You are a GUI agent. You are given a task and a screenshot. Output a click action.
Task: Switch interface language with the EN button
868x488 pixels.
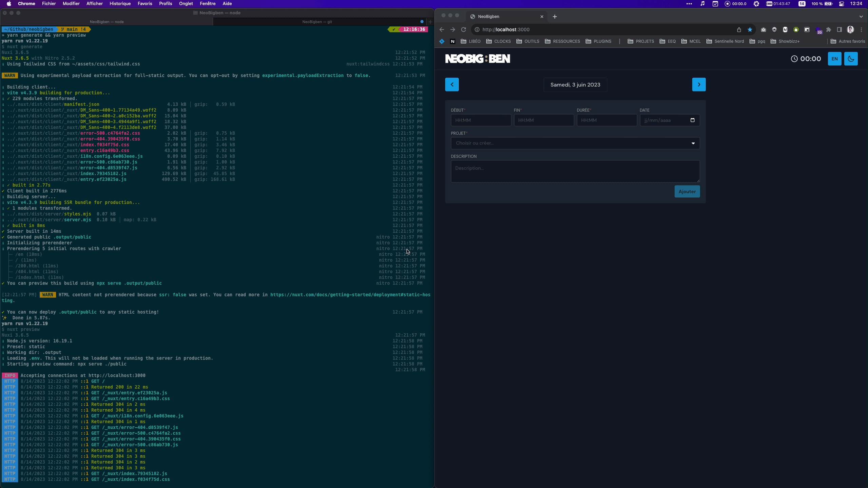point(835,59)
